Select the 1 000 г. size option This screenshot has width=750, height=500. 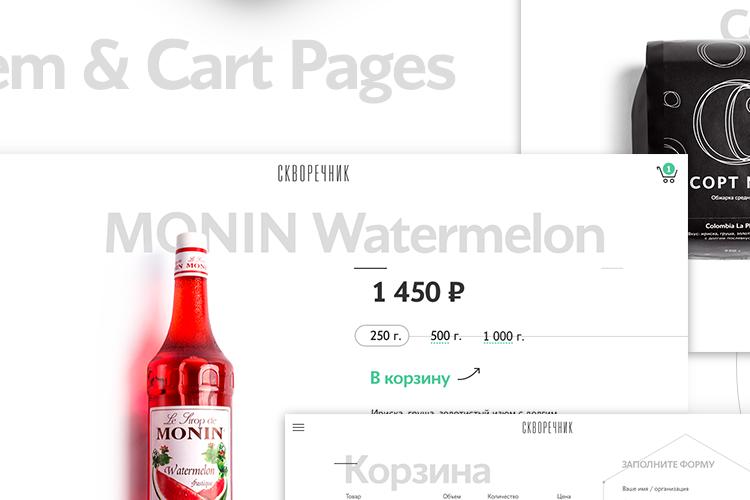(504, 336)
